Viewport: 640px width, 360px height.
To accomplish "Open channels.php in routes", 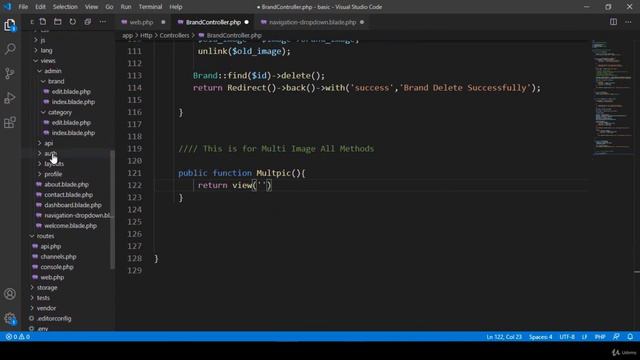I will [58, 257].
